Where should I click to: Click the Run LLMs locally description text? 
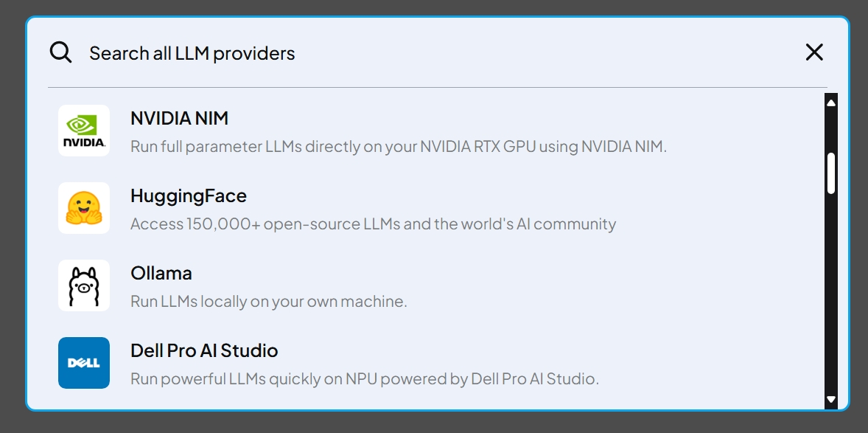[x=268, y=301]
